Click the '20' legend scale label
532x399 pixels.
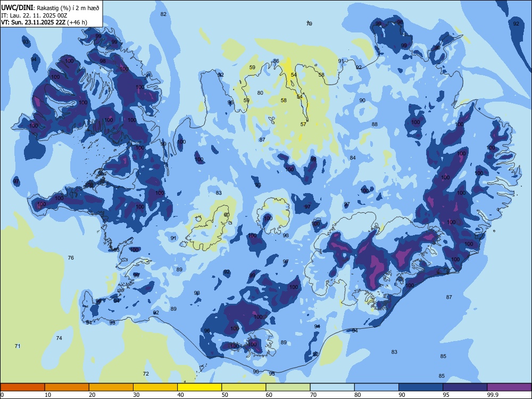click(92, 395)
